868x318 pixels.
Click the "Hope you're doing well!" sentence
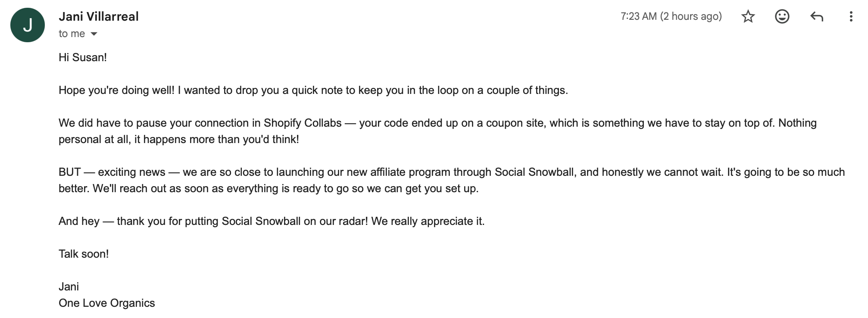click(x=117, y=90)
